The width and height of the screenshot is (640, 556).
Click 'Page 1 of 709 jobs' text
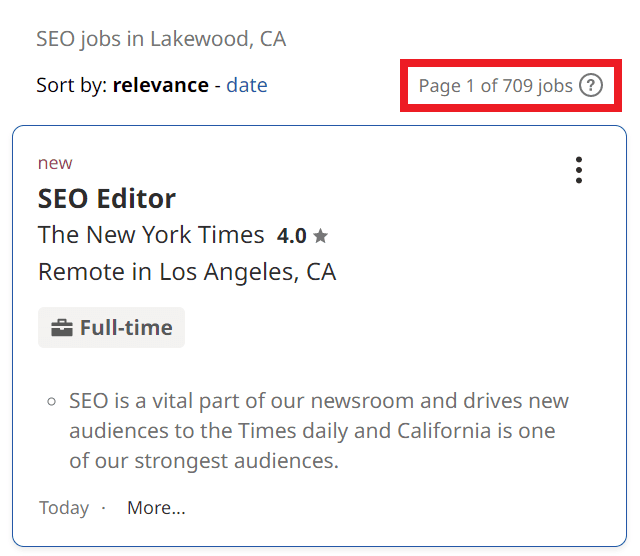click(496, 86)
